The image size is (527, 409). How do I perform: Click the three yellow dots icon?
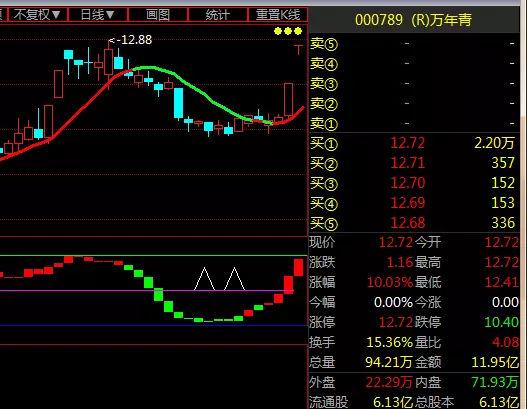(288, 31)
